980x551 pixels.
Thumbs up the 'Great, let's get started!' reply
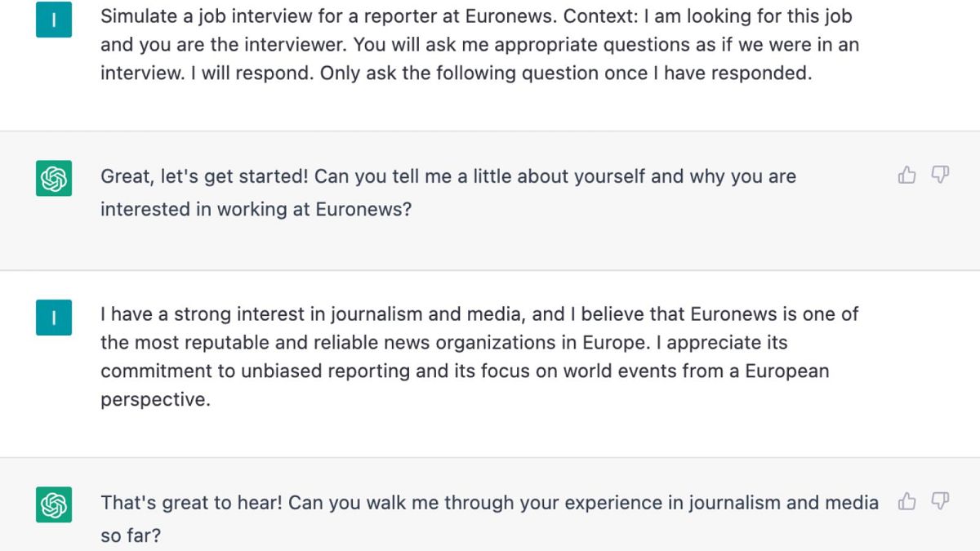pyautogui.click(x=906, y=176)
